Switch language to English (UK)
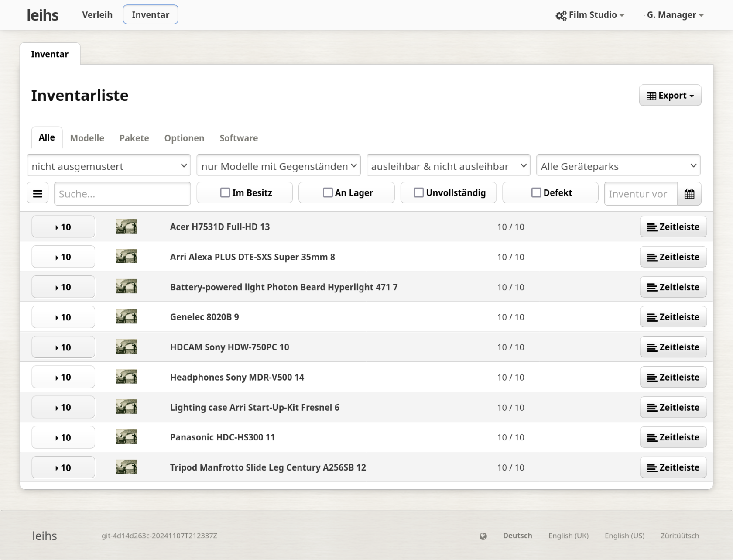Screen dimensions: 733x560 coord(569,536)
